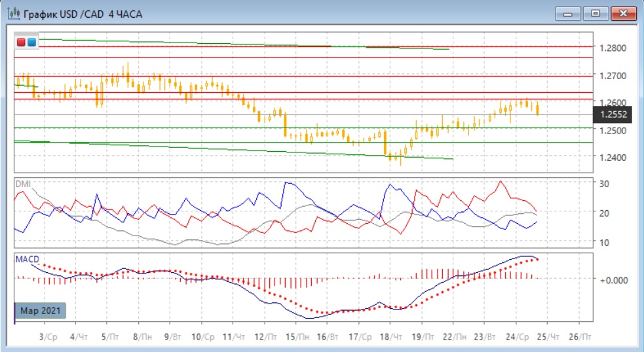Screen dimensions: 644x352
Task: Select date 24/Ср on the time axis
Action: 517,337
